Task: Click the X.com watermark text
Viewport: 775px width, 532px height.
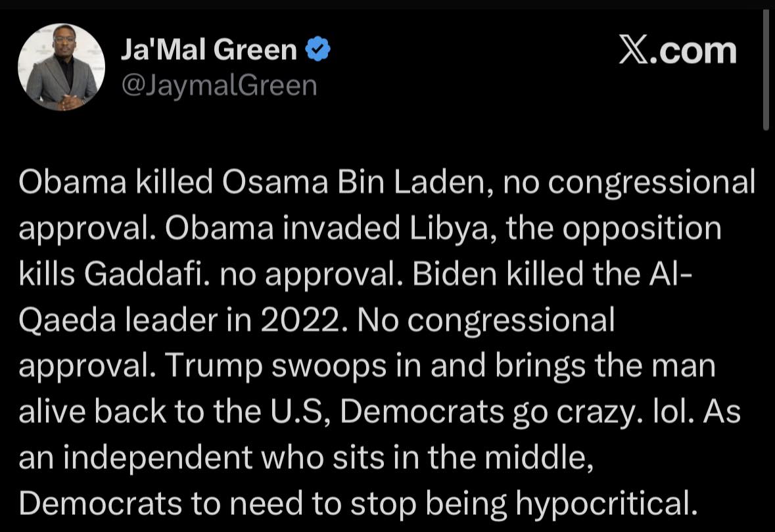Action: coord(678,51)
